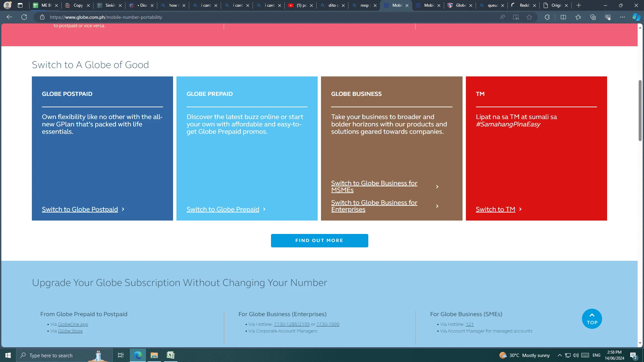644x362 pixels.
Task: Switch to the Copy PDF tab
Action: coord(77,5)
